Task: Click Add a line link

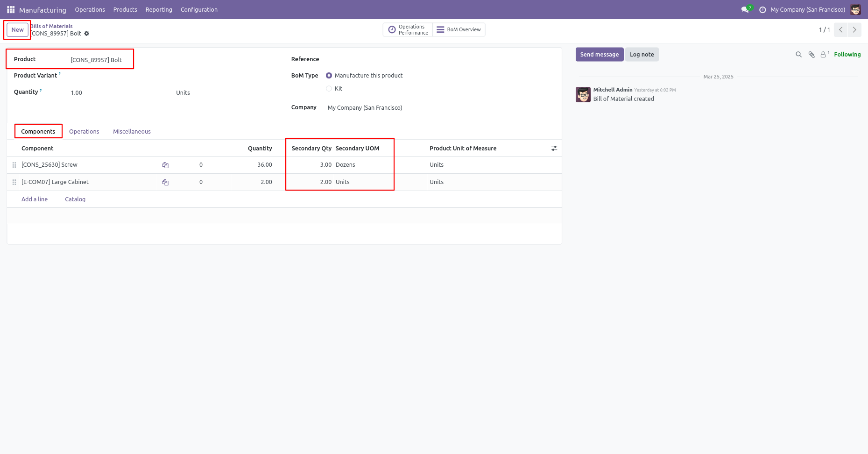Action: (x=35, y=199)
